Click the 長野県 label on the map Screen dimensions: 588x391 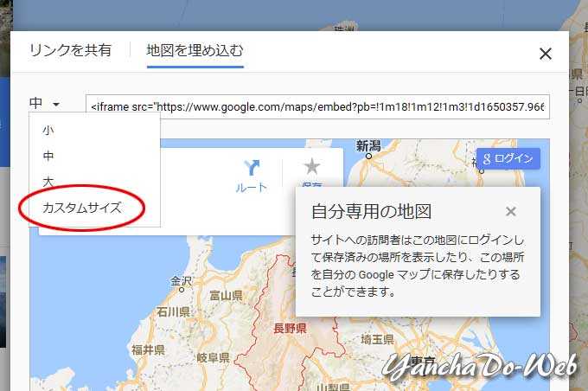click(290, 329)
